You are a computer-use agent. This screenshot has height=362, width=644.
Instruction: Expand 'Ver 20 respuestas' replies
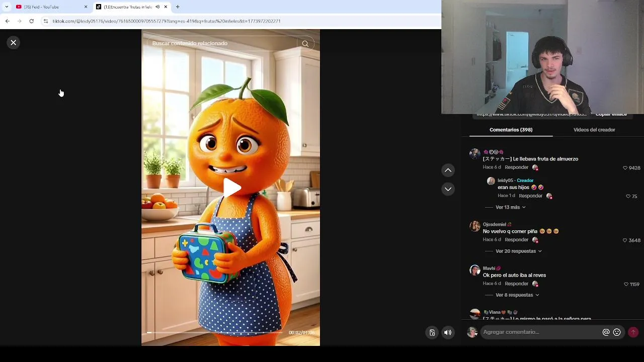519,251
